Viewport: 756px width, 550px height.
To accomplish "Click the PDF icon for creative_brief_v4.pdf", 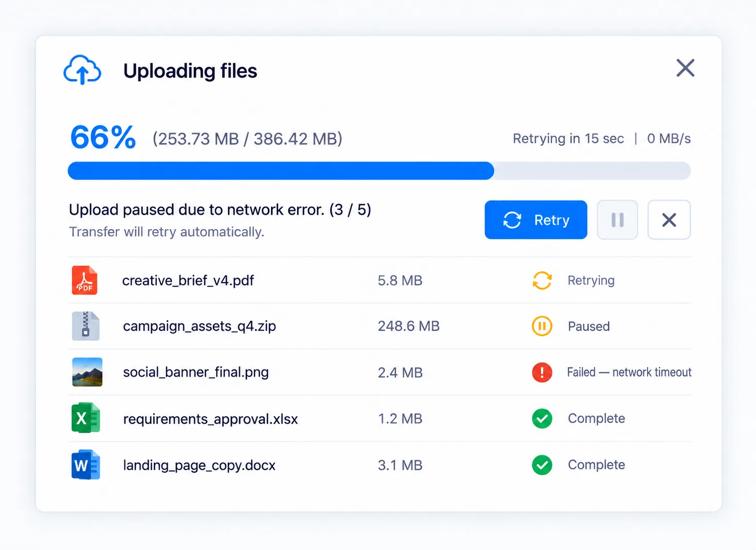I will point(85,280).
